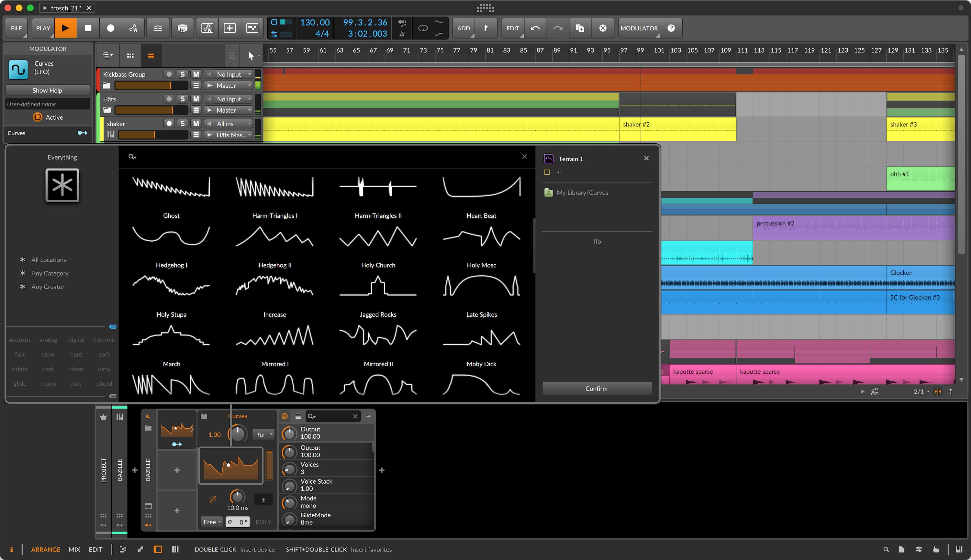The width and height of the screenshot is (971, 560).
Task: Click the Curves LFO icon in the Modulator panel
Action: (x=18, y=69)
